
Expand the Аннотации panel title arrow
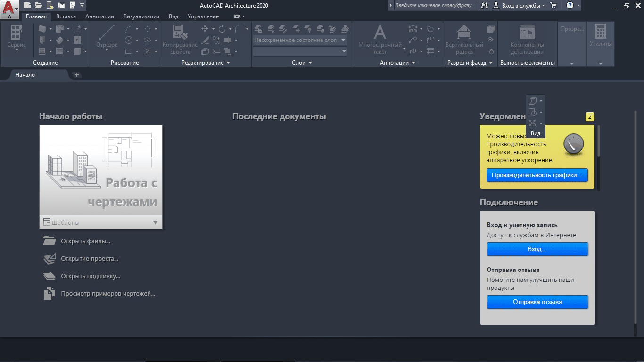(413, 63)
